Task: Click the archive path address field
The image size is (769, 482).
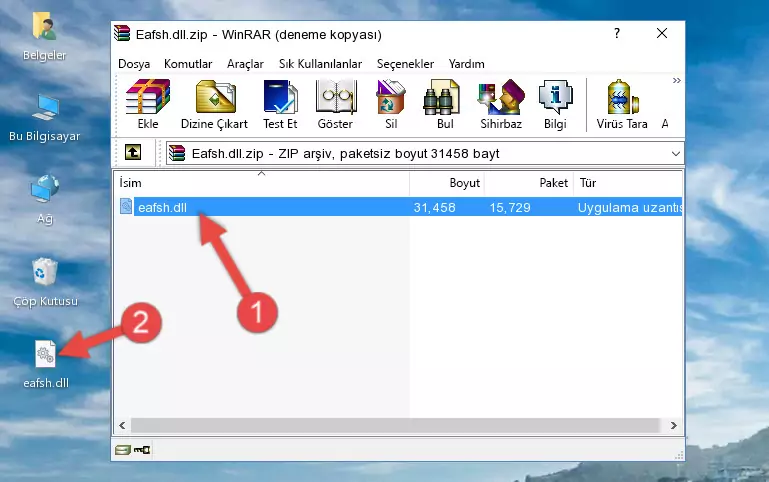Action: pyautogui.click(x=425, y=153)
